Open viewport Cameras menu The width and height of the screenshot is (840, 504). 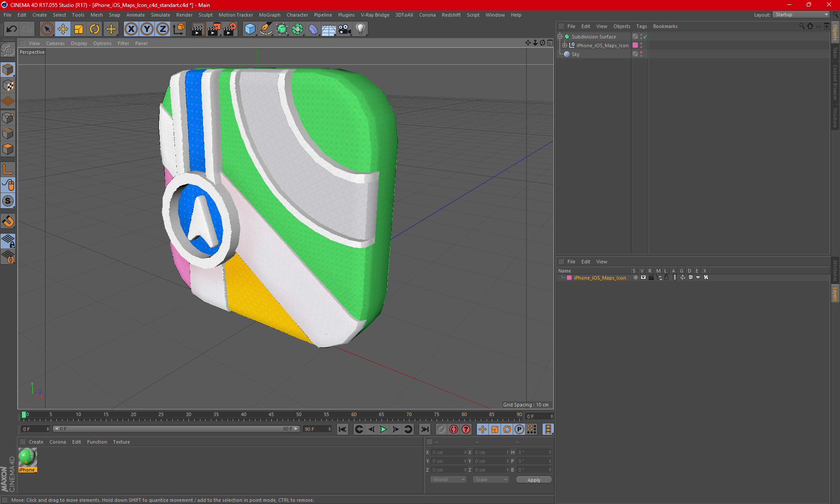pyautogui.click(x=55, y=43)
